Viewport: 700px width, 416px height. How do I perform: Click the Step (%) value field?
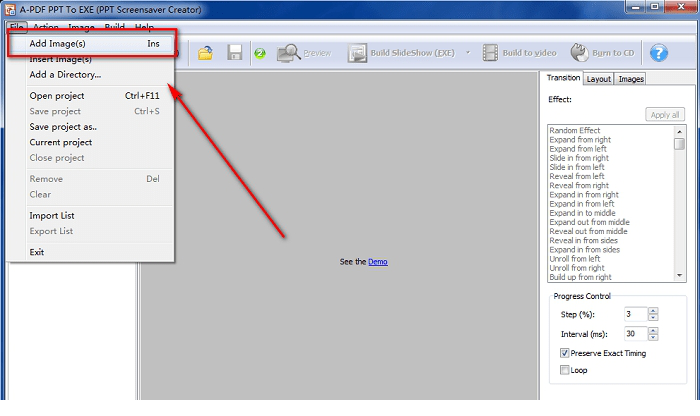click(x=636, y=314)
